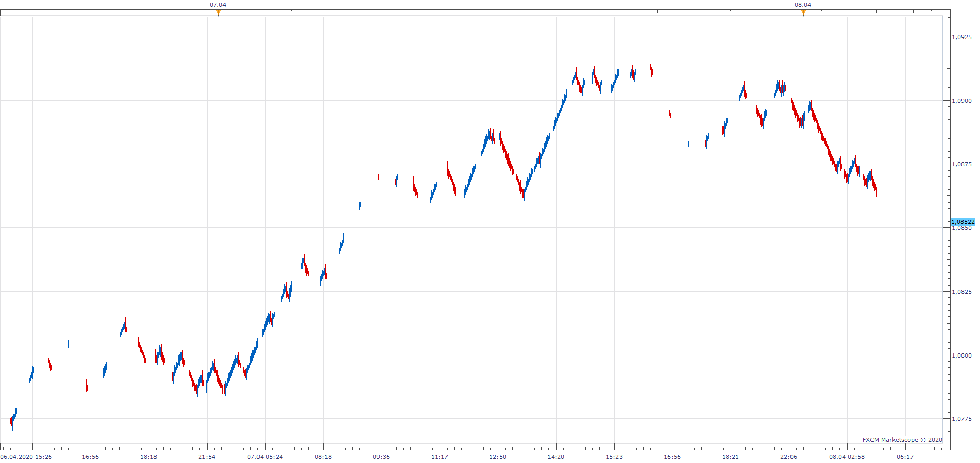
Task: Click the 06.04.2020 15:26 time label
Action: [x=26, y=457]
